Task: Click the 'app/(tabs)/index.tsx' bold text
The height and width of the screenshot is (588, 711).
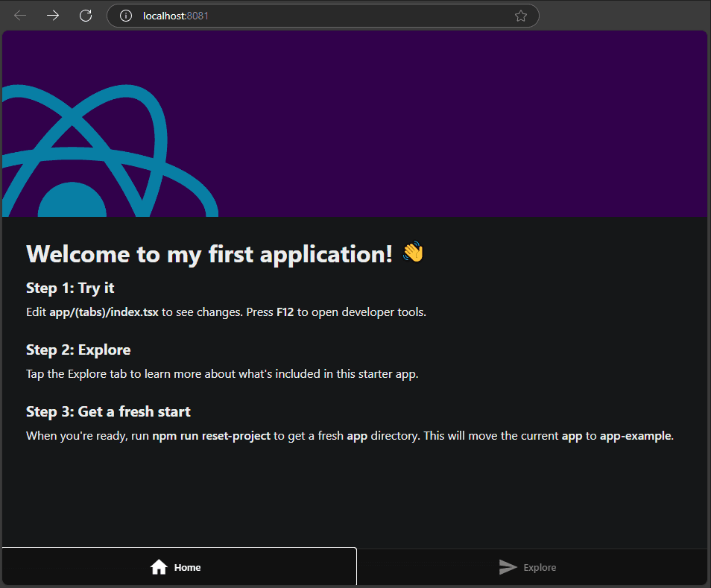Action: tap(104, 312)
